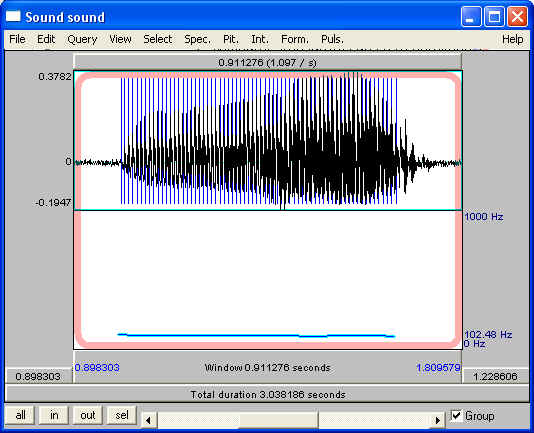Open the Select menu
This screenshot has width=534, height=433.
point(158,40)
